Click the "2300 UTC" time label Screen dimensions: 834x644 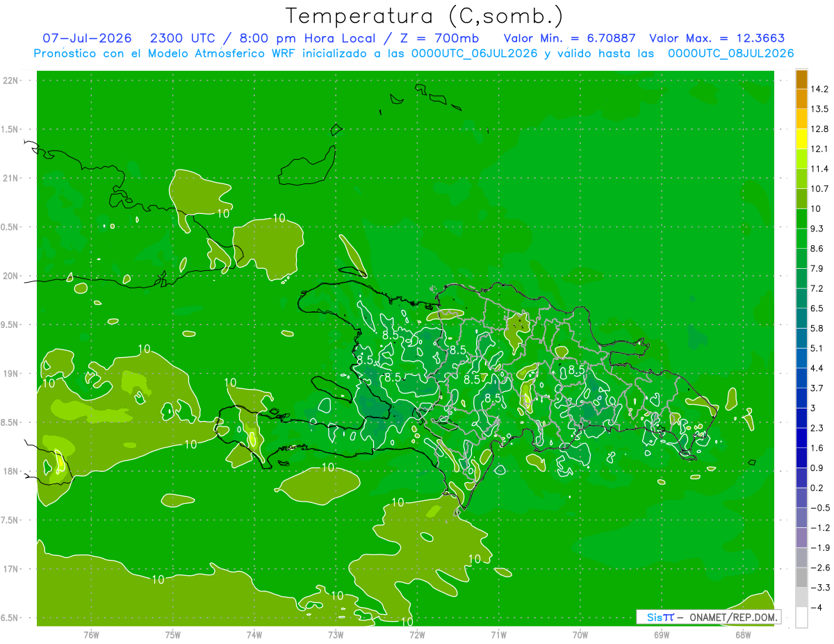[182, 38]
